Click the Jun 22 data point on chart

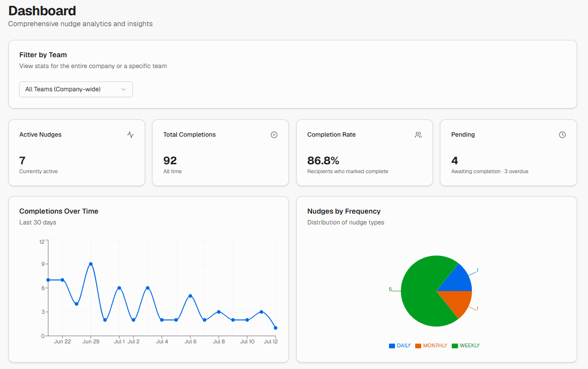pos(62,280)
